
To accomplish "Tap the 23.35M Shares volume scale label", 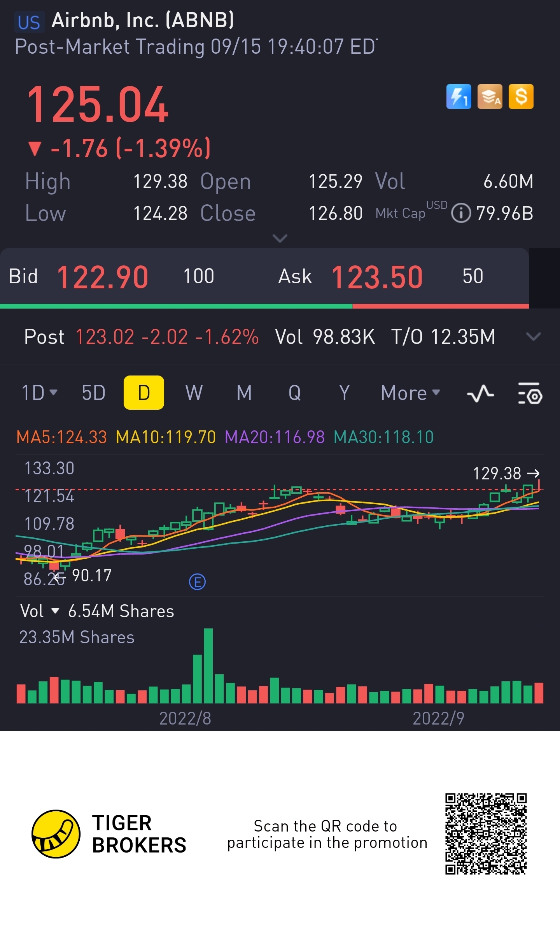I will click(x=77, y=637).
